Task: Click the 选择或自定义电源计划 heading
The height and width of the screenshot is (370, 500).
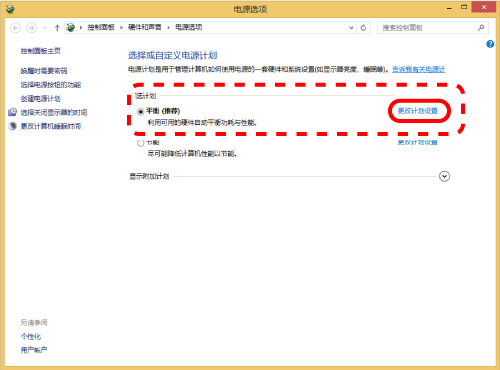Action: pyautogui.click(x=173, y=55)
